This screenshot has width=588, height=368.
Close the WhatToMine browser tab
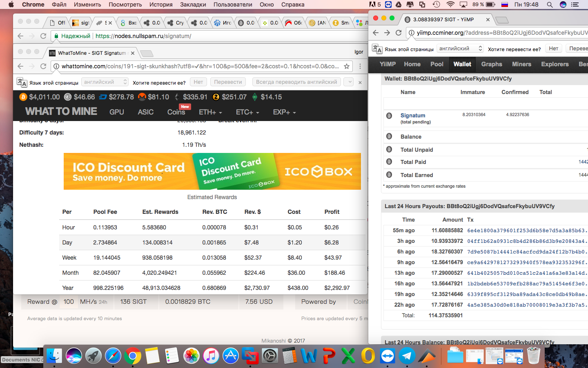click(133, 53)
